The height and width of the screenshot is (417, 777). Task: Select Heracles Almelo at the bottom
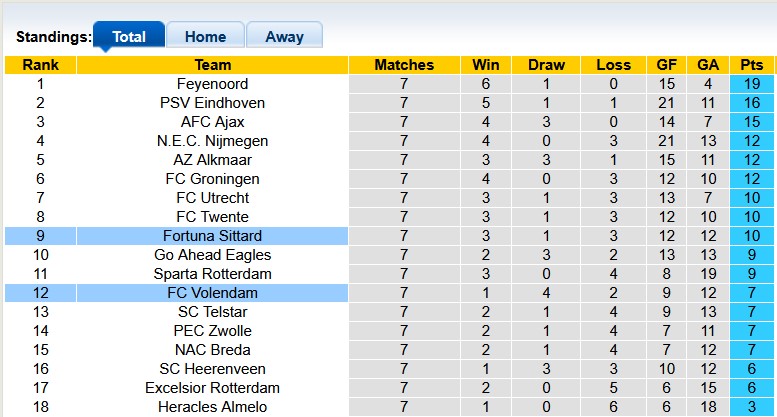(212, 407)
